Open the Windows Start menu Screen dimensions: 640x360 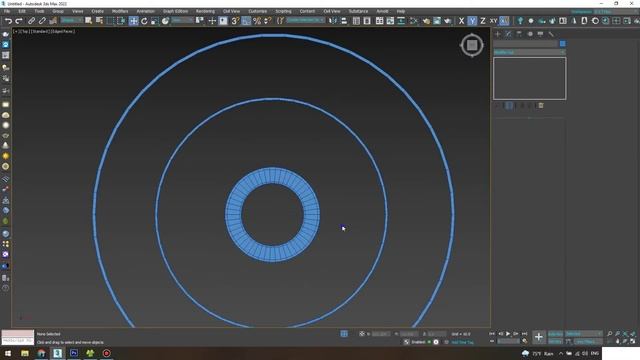point(8,353)
